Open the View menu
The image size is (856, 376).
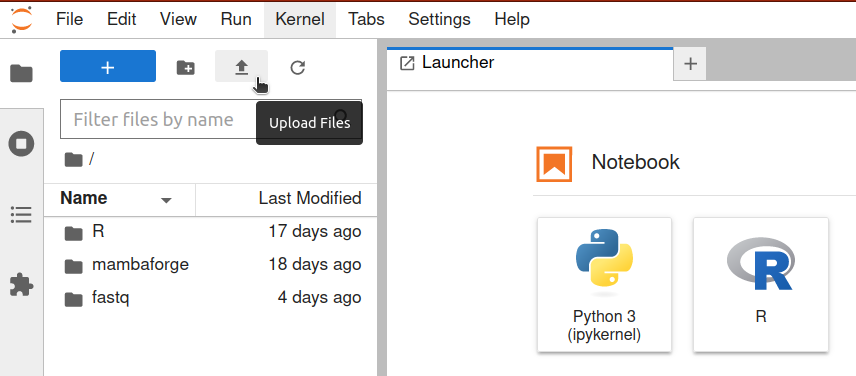(178, 20)
